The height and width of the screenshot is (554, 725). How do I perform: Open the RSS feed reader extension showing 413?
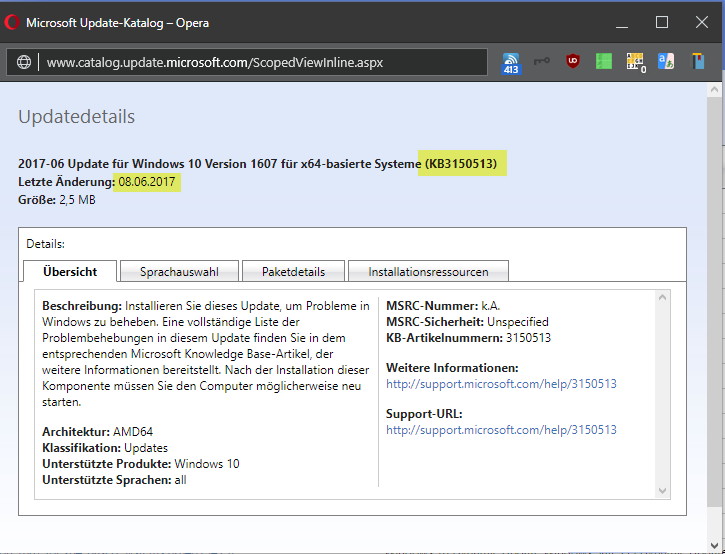coord(511,63)
